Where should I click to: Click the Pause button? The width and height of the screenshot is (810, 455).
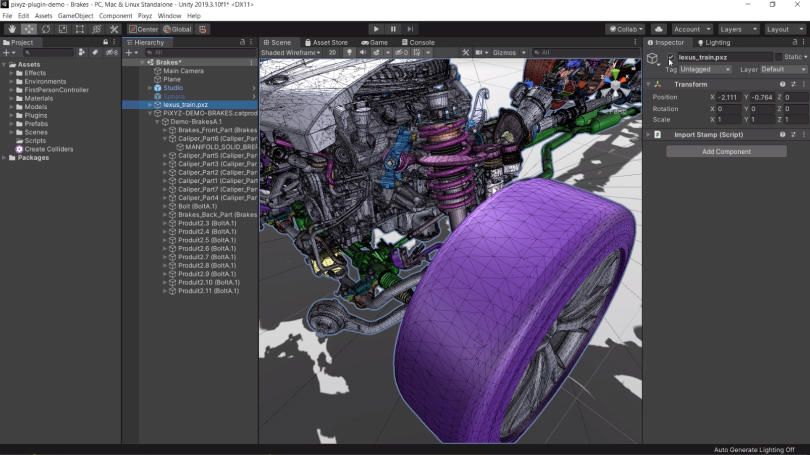pos(393,29)
